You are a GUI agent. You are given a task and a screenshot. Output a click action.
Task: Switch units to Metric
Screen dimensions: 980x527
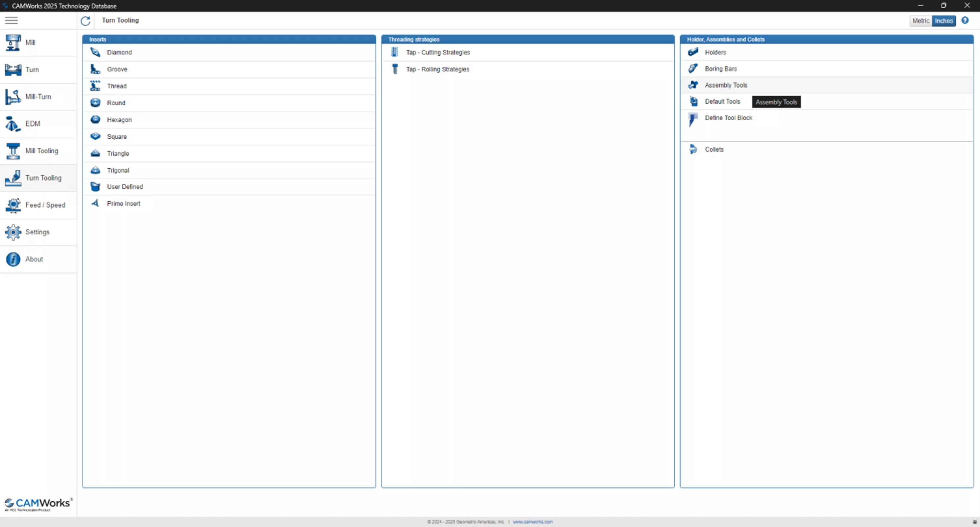coord(921,20)
